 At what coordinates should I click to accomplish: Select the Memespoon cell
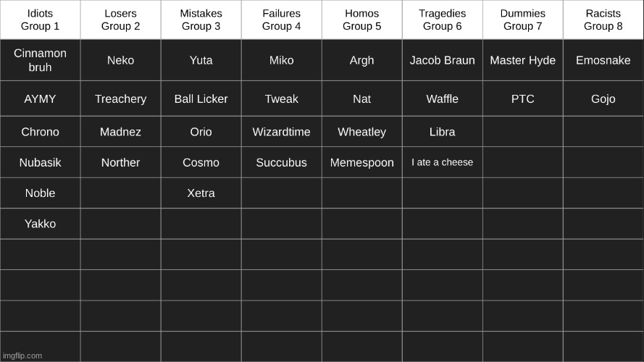pyautogui.click(x=361, y=162)
